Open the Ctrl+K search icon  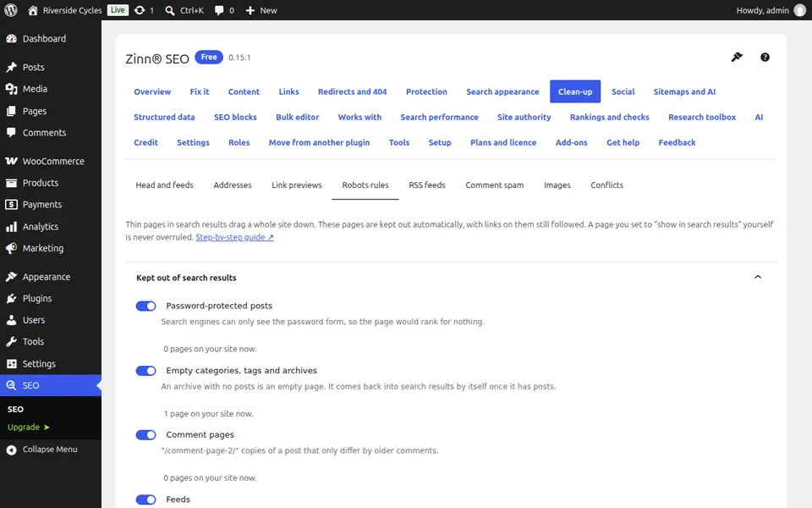pos(169,10)
